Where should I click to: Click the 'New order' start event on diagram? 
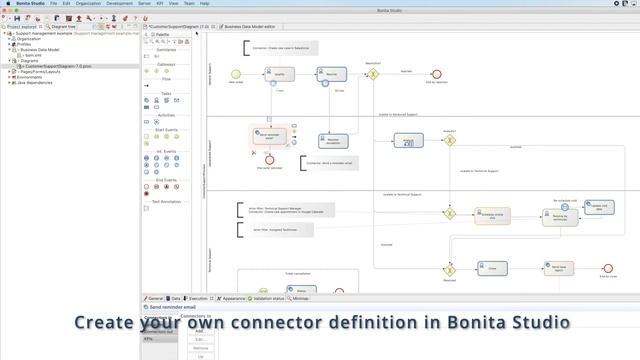coord(236,74)
